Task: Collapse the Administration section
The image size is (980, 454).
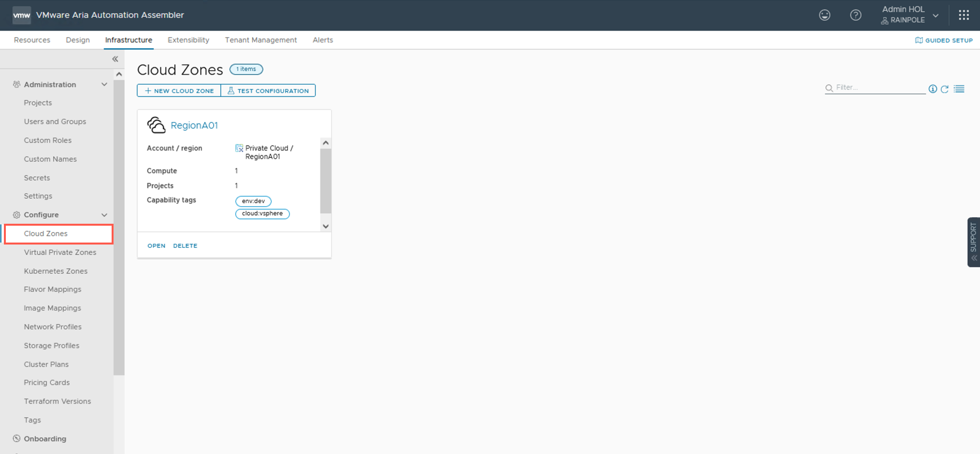Action: pyautogui.click(x=104, y=84)
